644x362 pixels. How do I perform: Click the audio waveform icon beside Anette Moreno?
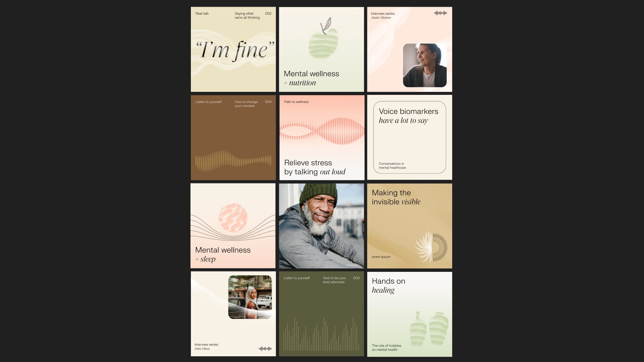pyautogui.click(x=440, y=13)
